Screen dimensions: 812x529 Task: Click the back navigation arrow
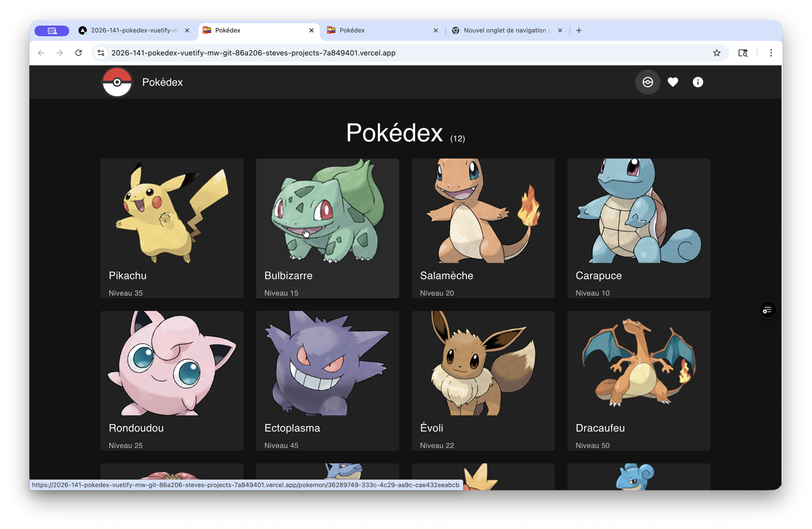41,53
